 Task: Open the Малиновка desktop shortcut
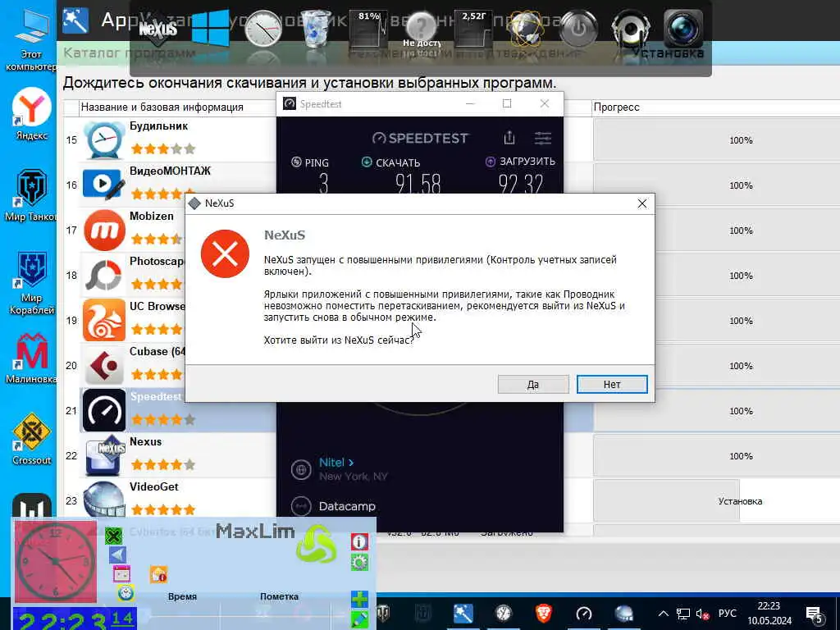(x=31, y=358)
